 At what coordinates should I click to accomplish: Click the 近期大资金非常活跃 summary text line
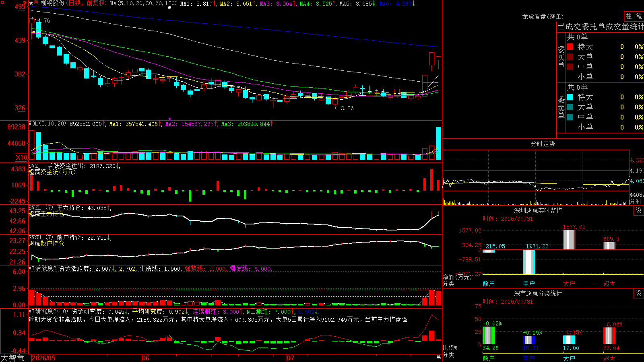coord(218,319)
